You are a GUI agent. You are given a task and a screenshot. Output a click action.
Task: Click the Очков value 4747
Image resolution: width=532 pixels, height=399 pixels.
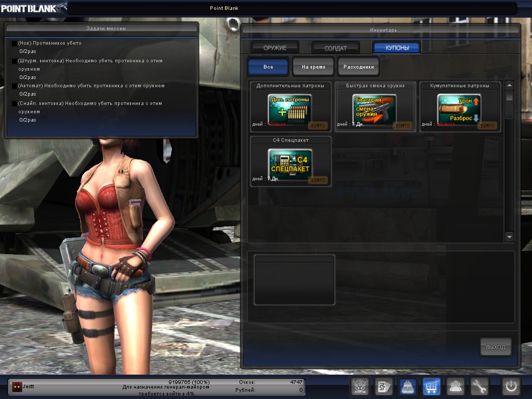pos(296,382)
